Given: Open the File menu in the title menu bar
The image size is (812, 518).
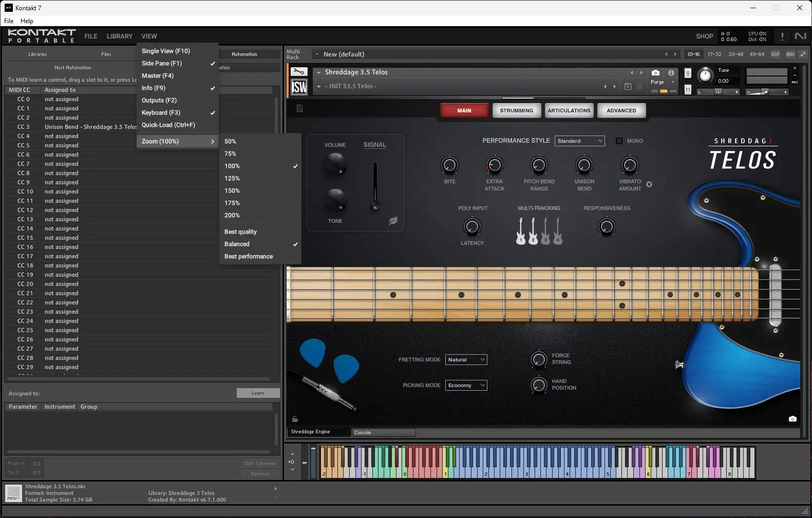Looking at the screenshot, I should pos(9,21).
